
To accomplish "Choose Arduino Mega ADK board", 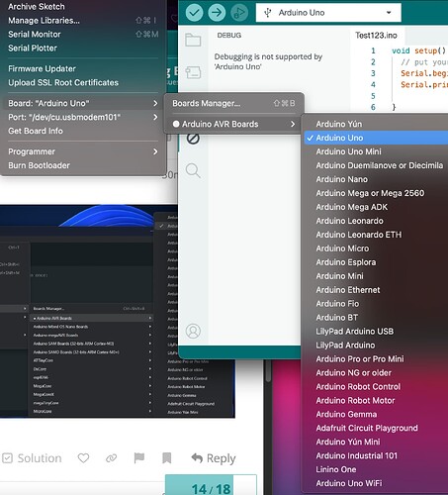I will [x=376, y=207].
